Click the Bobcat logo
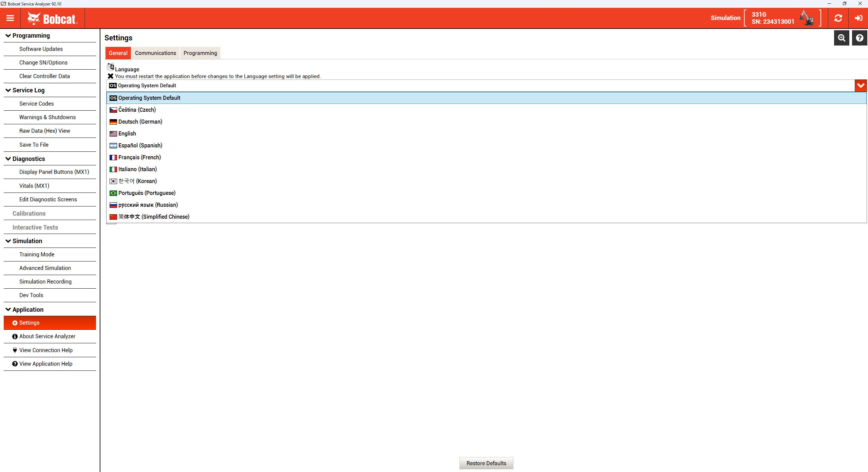The height and width of the screenshot is (472, 868). coord(53,18)
